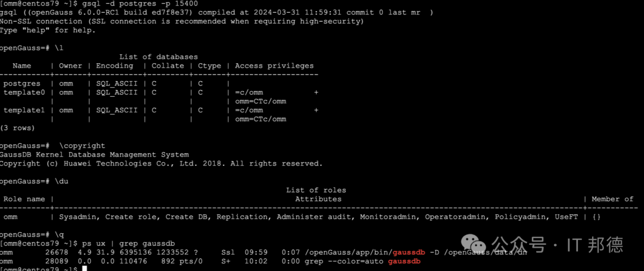Click the 'Access privileges' column header
644x271 pixels.
274,66
